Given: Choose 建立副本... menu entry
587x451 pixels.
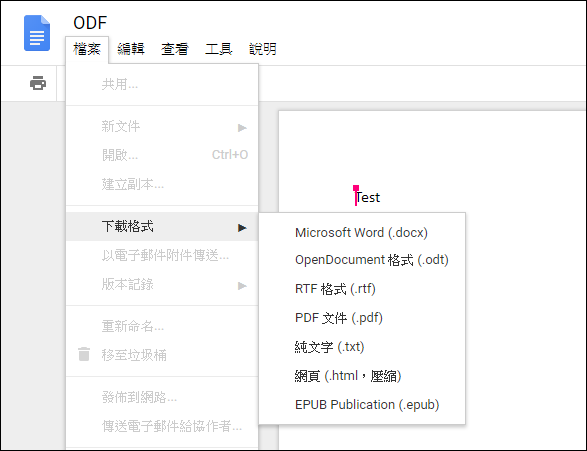Looking at the screenshot, I should point(162,184).
